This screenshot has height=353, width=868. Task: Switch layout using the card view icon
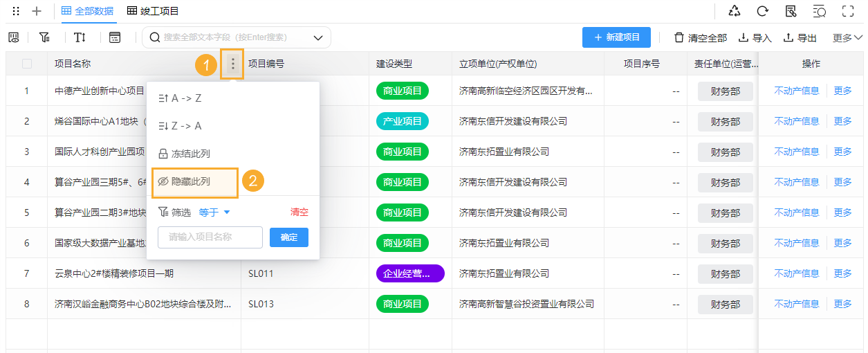pyautogui.click(x=115, y=37)
